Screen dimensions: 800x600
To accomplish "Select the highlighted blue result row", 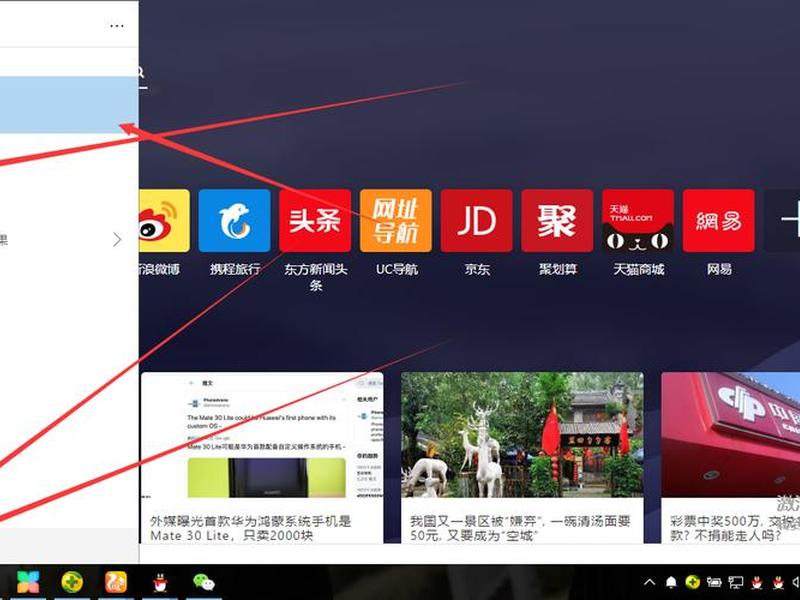I will tap(69, 105).
